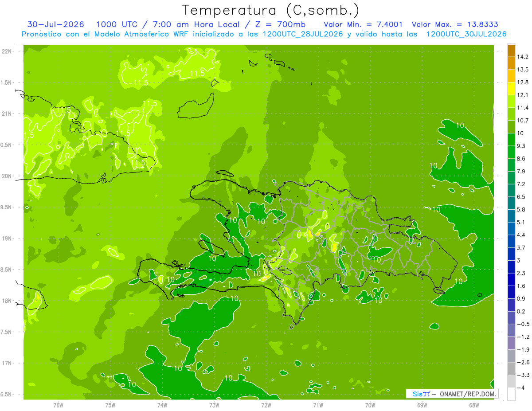Click the 20N latitude axis label
The height and width of the screenshot is (411, 532).
8,176
